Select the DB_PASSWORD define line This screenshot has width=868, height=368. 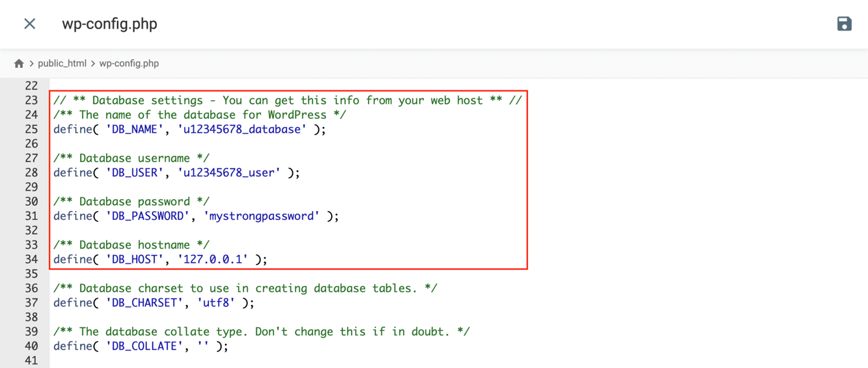pos(196,215)
